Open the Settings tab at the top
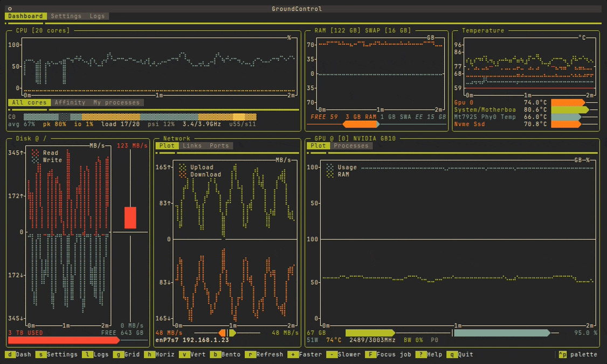607x364 pixels. pyautogui.click(x=66, y=16)
